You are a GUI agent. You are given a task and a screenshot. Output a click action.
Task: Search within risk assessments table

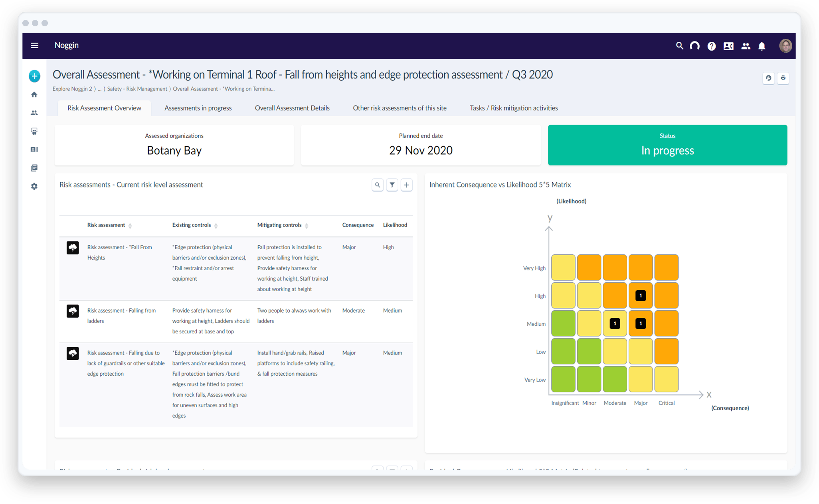pyautogui.click(x=377, y=185)
